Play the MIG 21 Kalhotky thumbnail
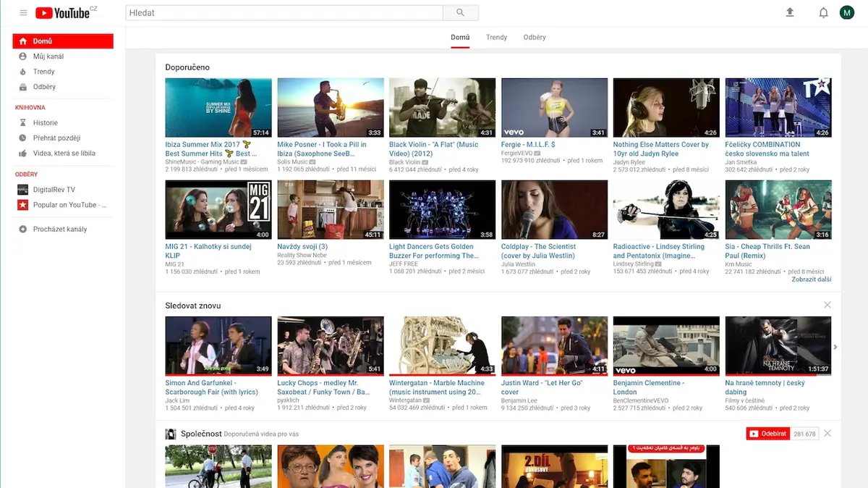Viewport: 868px width, 488px height. [x=218, y=210]
